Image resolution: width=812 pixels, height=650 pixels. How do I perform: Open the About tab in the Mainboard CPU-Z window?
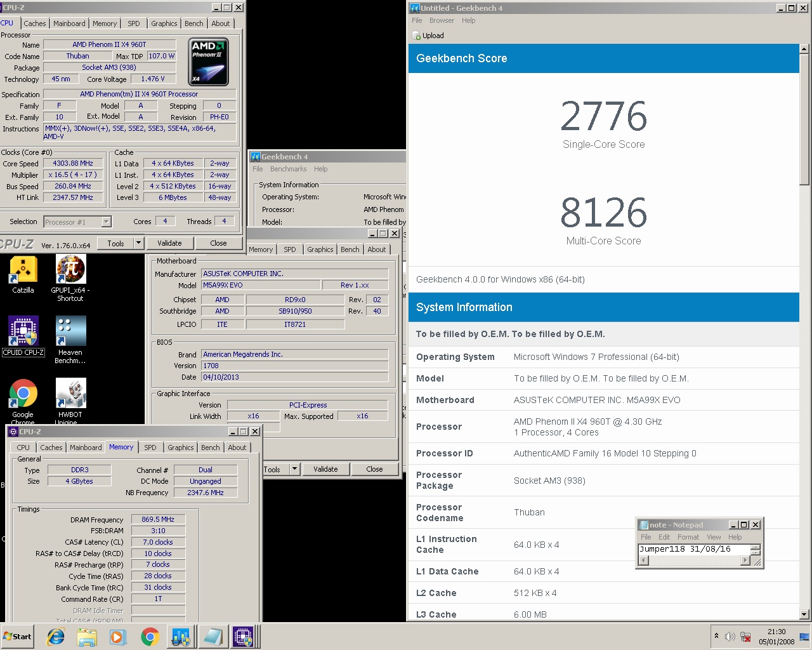point(377,249)
